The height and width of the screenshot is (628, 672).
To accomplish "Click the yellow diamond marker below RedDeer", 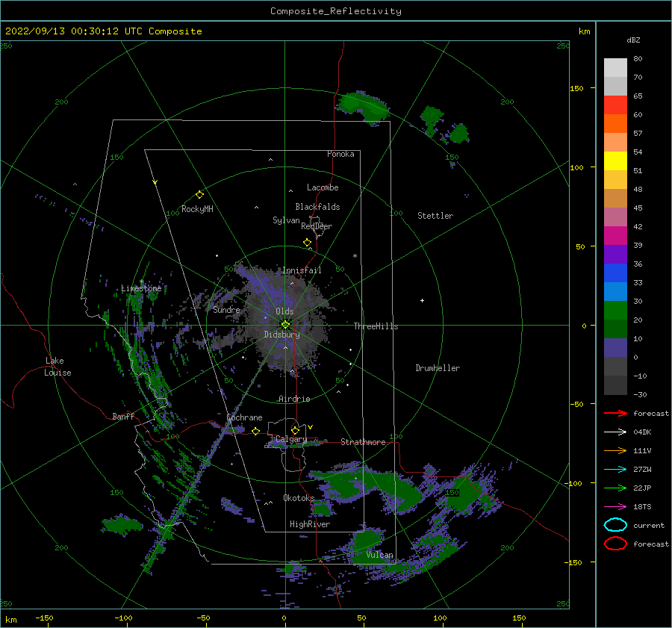I will click(x=307, y=243).
